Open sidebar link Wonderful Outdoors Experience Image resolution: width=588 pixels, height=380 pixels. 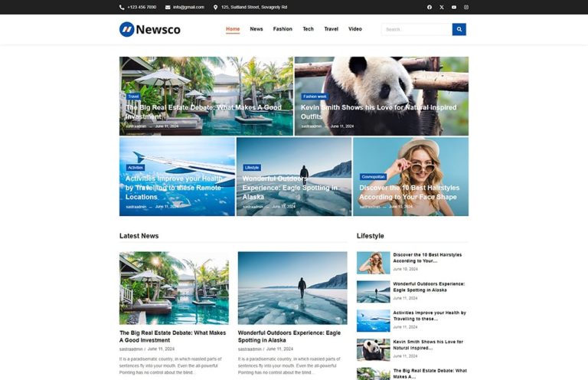[x=429, y=287]
